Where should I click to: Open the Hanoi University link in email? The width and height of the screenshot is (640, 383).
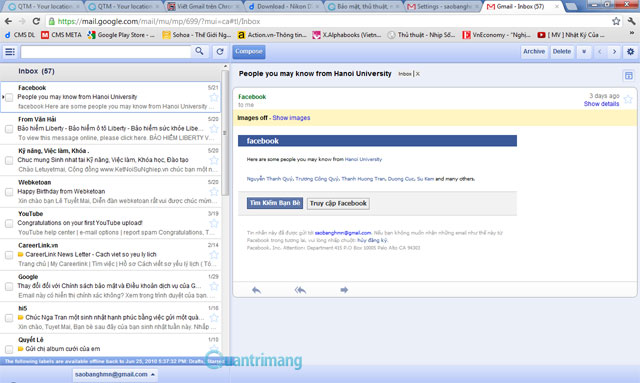(363, 160)
